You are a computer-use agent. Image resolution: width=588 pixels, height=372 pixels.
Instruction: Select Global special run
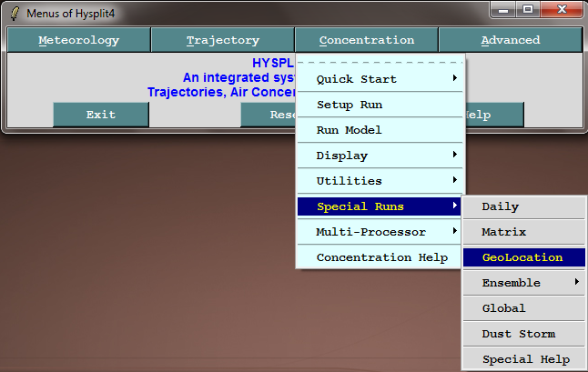coord(524,308)
